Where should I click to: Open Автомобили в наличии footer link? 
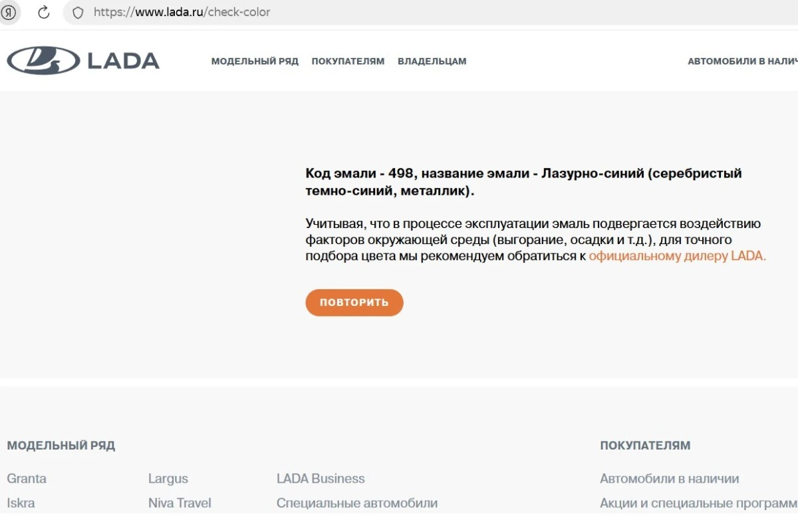click(670, 479)
